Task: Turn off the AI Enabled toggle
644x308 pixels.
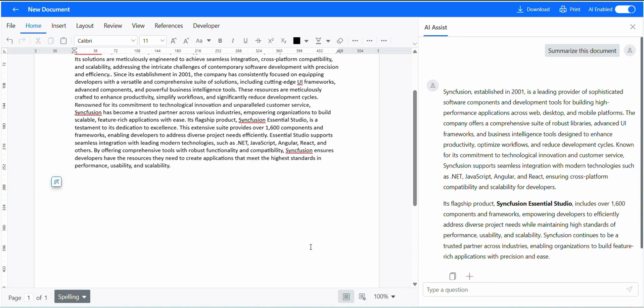Action: tap(626, 9)
